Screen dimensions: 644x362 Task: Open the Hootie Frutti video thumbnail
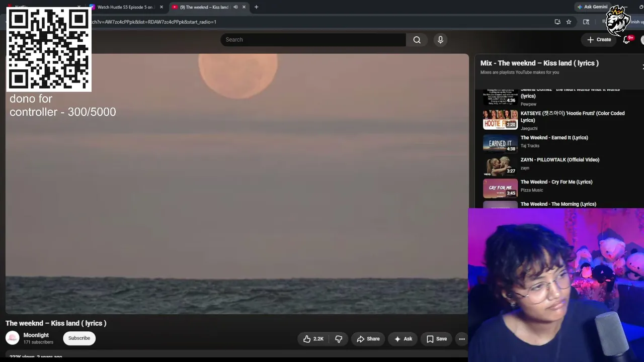tap(500, 120)
